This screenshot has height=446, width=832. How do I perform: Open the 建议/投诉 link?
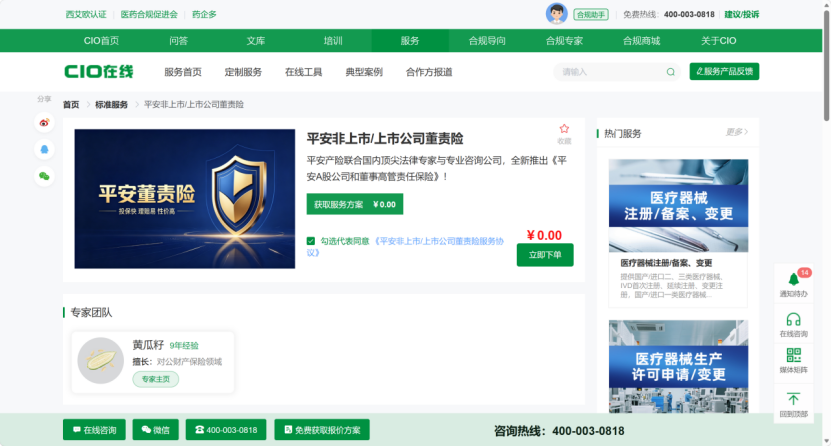(742, 14)
